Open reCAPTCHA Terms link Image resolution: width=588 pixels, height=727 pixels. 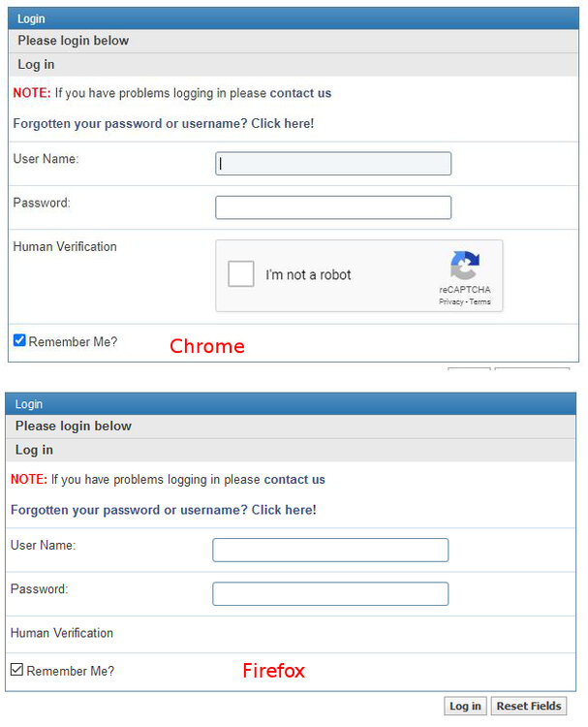coord(480,301)
